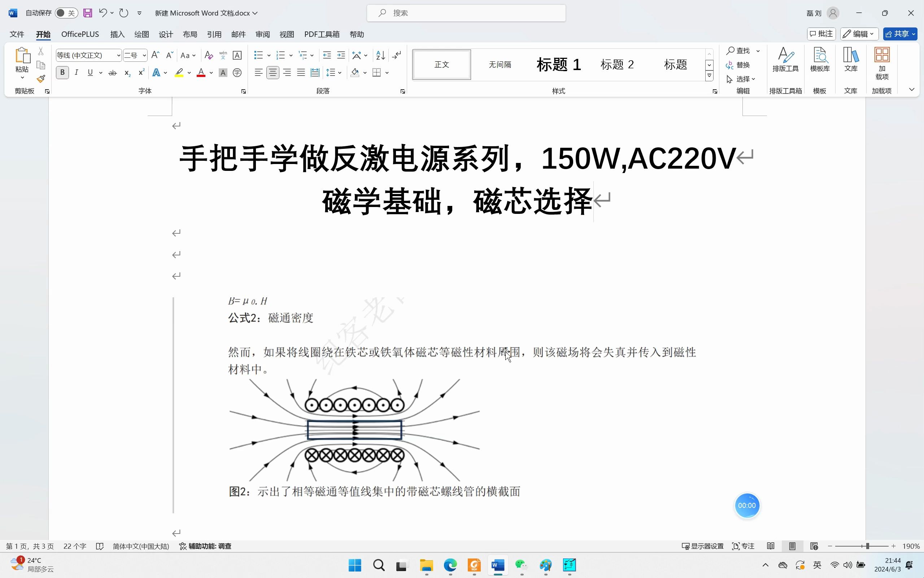The image size is (924, 578).
Task: Open the font name dropdown
Action: click(x=119, y=55)
